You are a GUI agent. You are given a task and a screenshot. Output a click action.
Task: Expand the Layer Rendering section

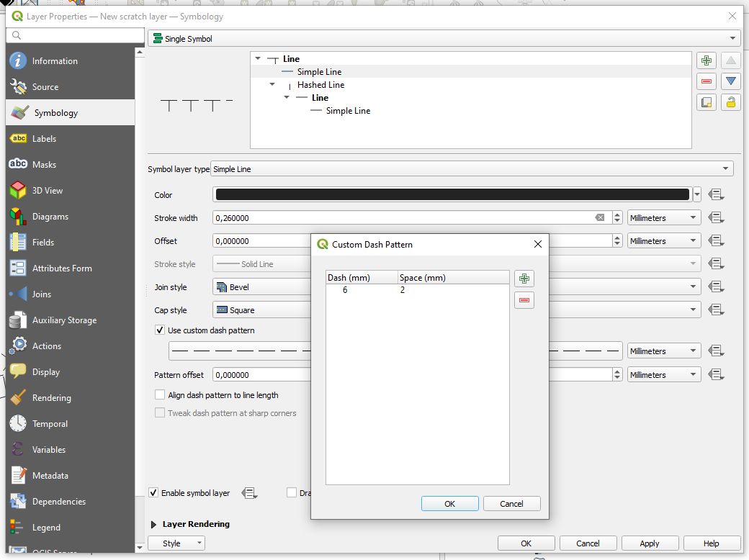coord(153,524)
